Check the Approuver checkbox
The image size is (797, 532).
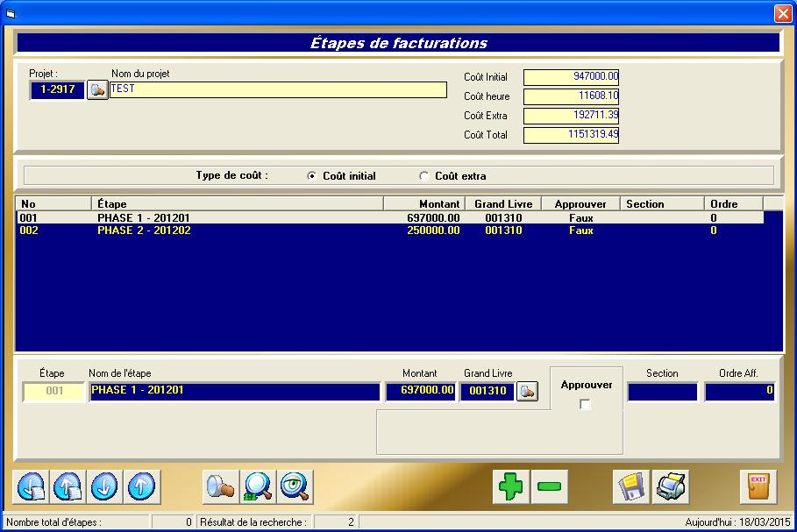coord(586,404)
